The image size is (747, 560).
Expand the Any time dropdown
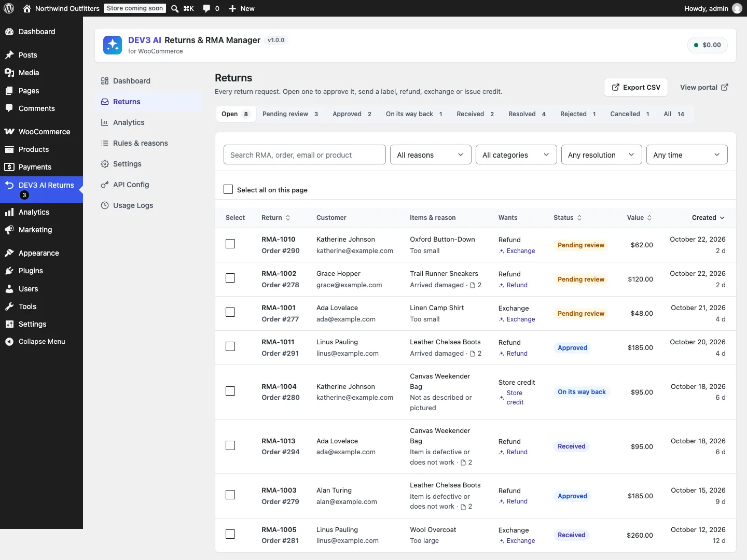[x=687, y=155]
